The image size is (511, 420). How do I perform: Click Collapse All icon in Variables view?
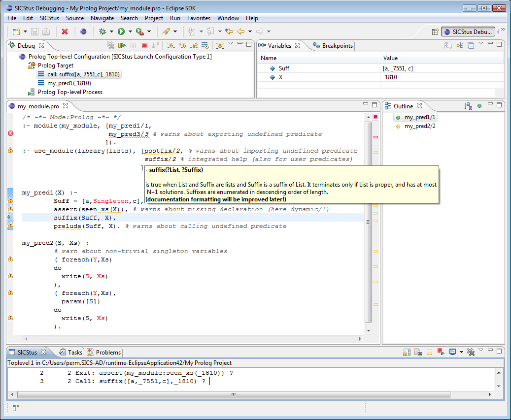tap(471, 46)
